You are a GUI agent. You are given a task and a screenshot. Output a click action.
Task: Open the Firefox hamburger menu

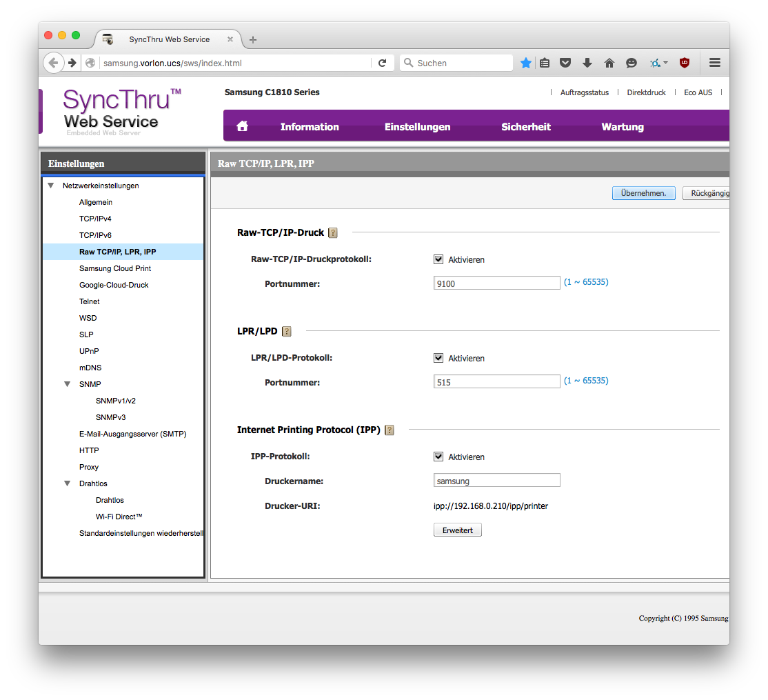(x=715, y=63)
